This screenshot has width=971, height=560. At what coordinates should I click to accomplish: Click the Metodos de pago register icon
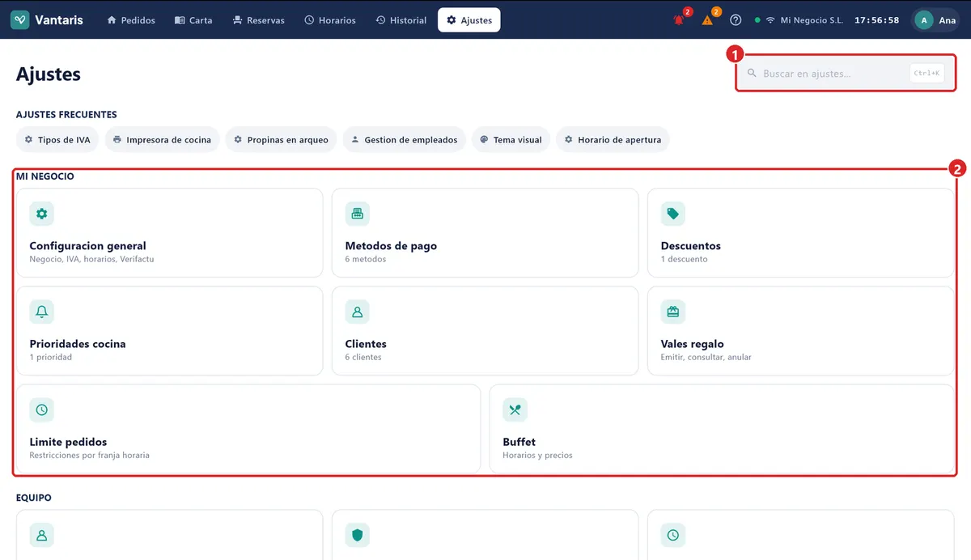pyautogui.click(x=358, y=214)
